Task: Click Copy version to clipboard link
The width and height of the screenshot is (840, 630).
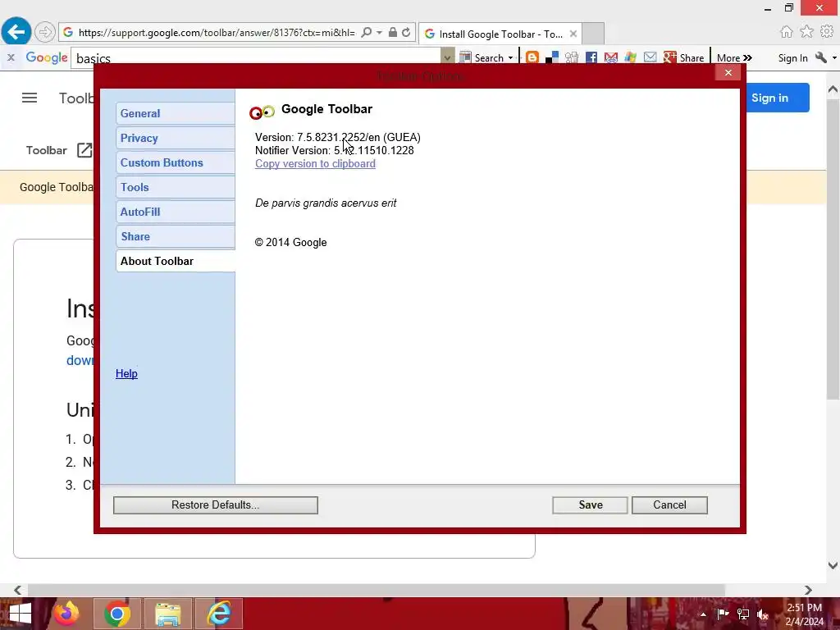Action: 315,164
